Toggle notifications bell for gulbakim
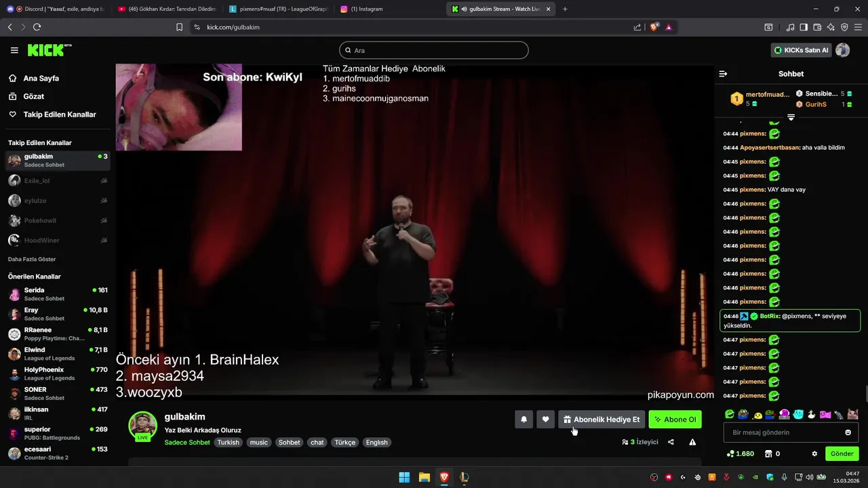 (x=524, y=420)
